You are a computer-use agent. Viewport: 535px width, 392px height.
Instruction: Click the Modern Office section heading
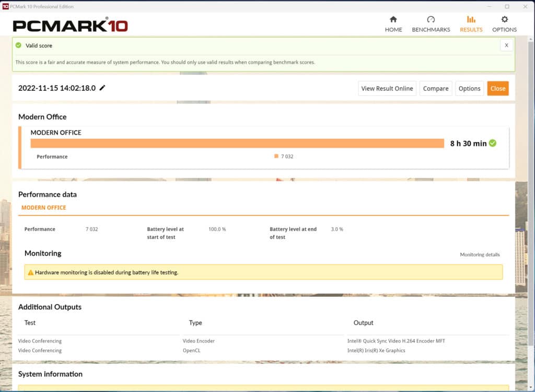(42, 117)
